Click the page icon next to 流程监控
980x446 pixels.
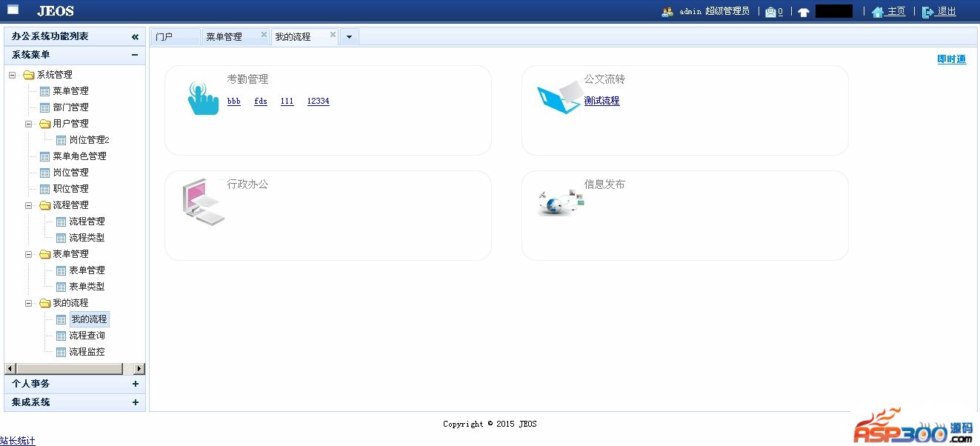[x=61, y=352]
